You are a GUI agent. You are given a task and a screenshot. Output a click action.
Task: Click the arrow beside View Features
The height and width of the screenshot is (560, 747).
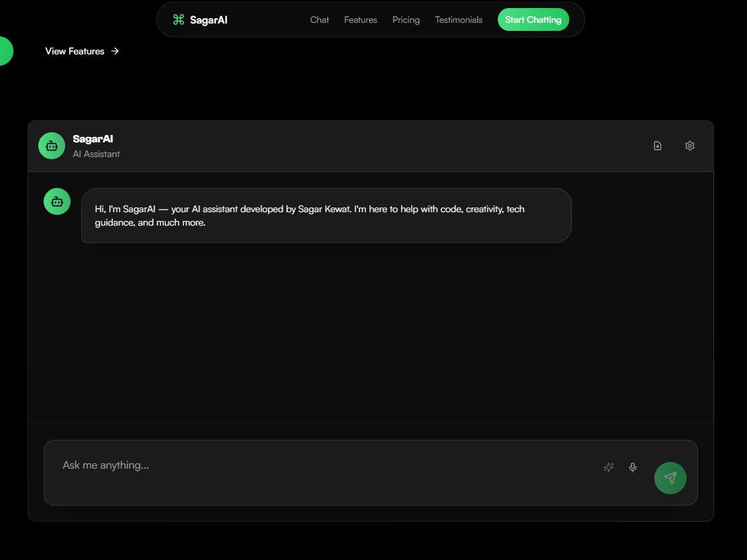tap(115, 51)
